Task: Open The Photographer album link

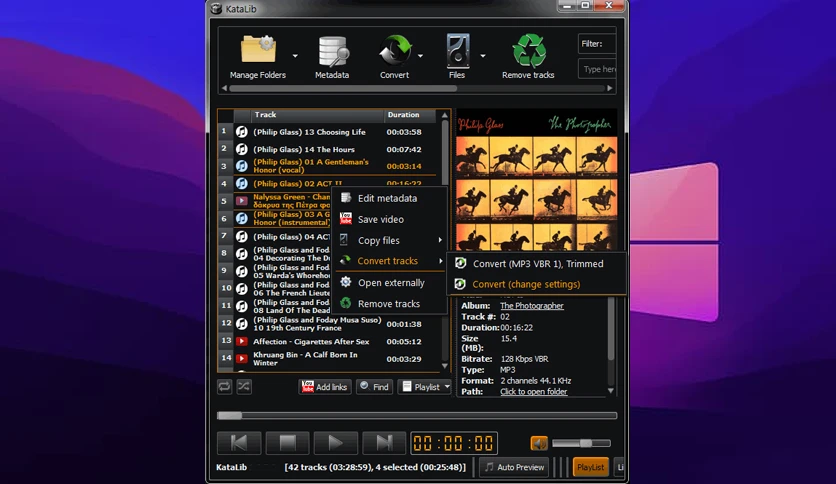Action: pos(532,306)
